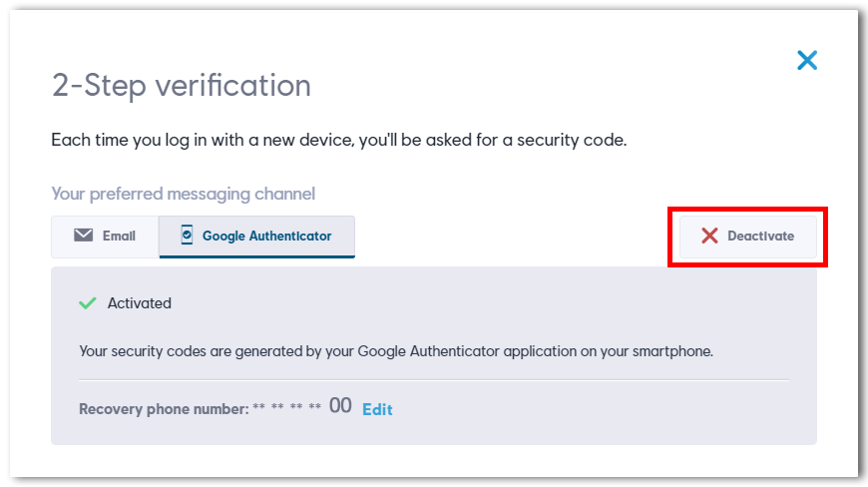This screenshot has width=868, height=487.
Task: Click the visible 00 phone digits
Action: tap(340, 405)
